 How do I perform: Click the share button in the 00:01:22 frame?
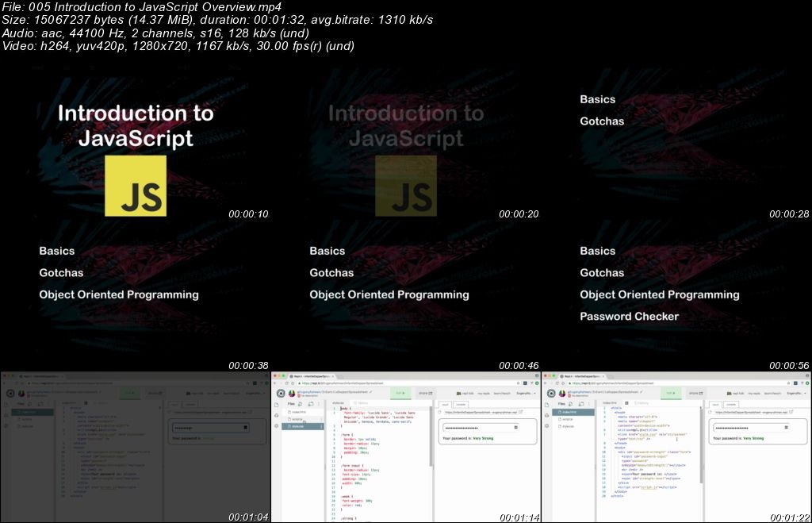point(696,394)
